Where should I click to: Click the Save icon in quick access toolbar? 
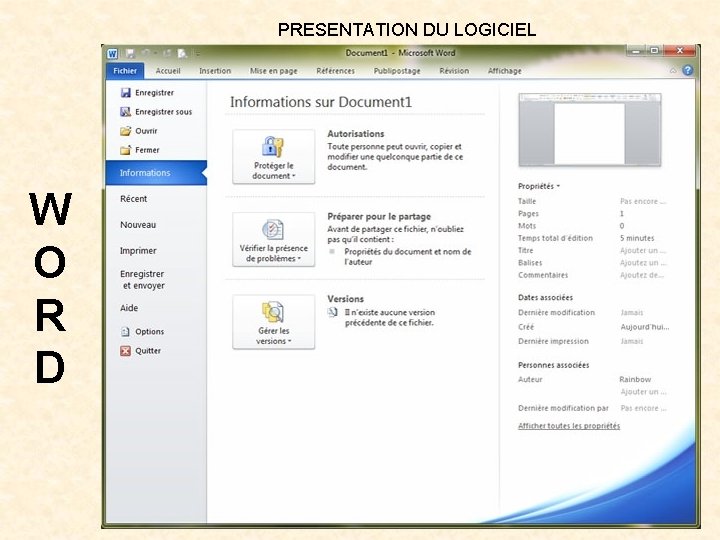(x=130, y=54)
